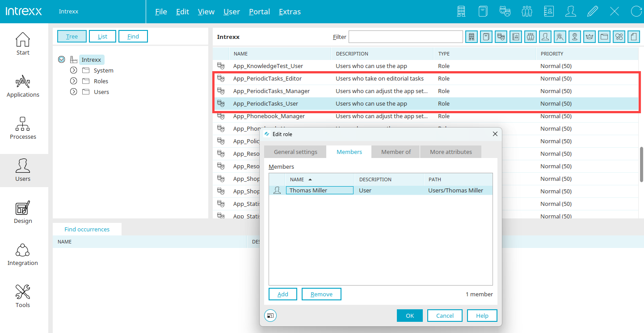
Task: Sort members by PATH column header
Action: (x=458, y=179)
